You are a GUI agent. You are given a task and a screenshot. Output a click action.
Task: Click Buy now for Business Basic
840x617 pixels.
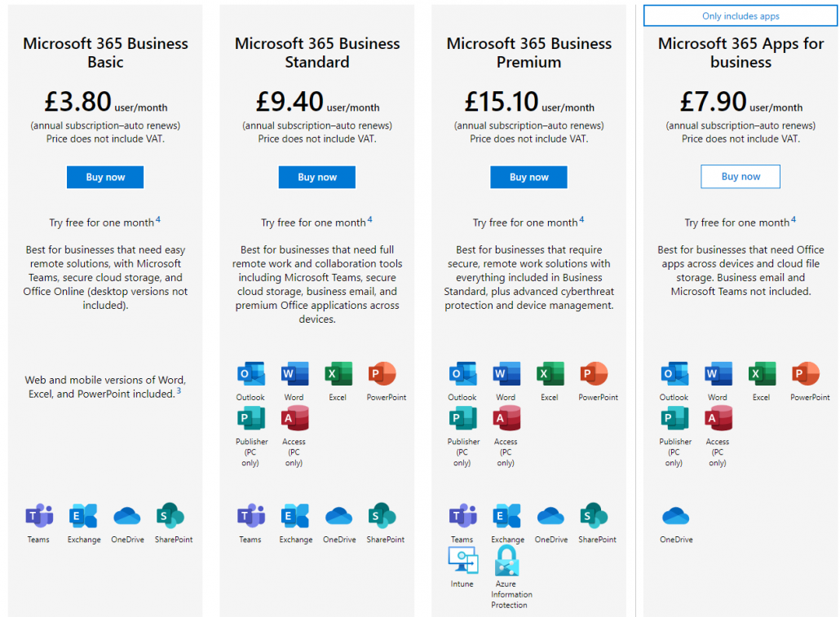(105, 177)
